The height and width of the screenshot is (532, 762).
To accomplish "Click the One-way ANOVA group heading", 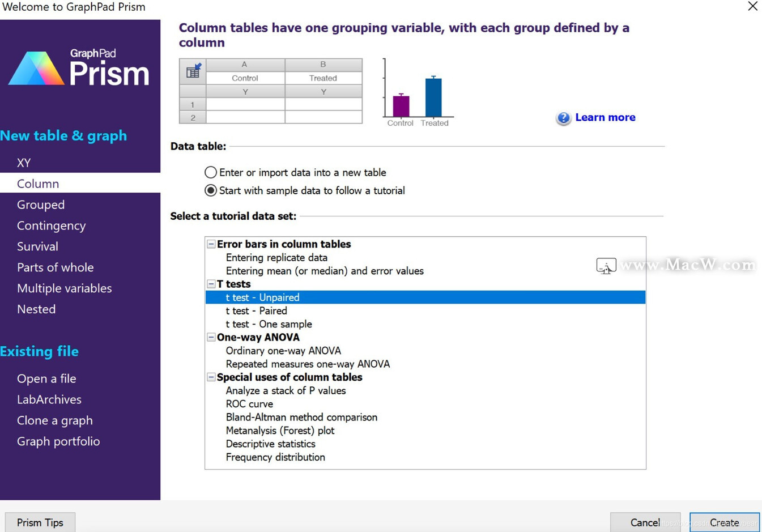I will [258, 337].
